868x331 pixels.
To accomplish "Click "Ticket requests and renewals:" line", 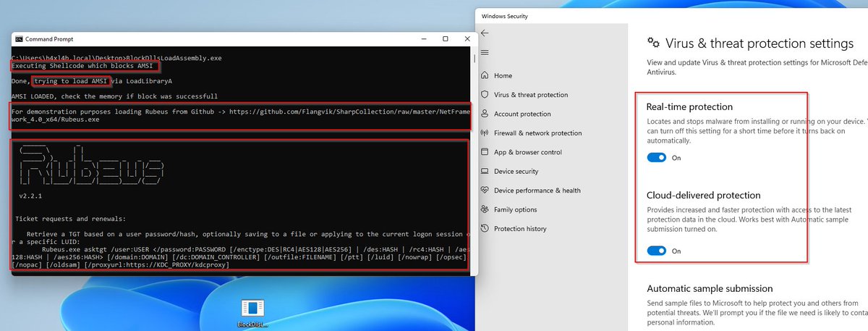I will (x=69, y=219).
